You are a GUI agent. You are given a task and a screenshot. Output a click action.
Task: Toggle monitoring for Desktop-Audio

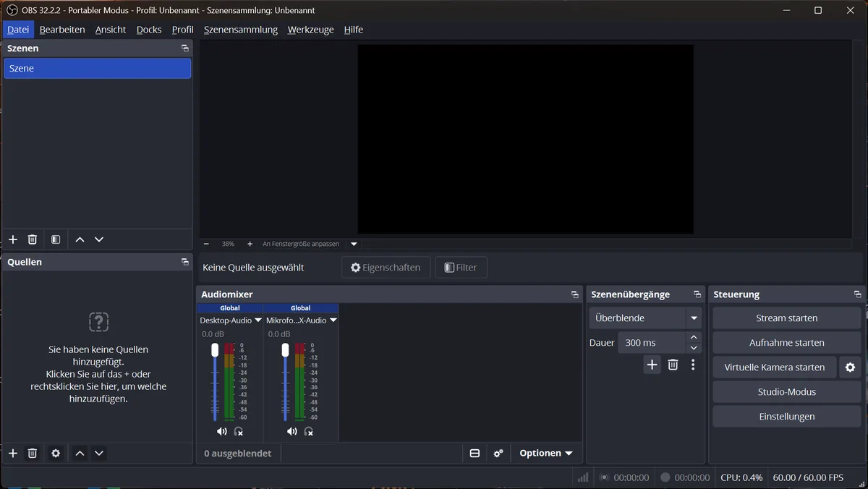pos(239,431)
